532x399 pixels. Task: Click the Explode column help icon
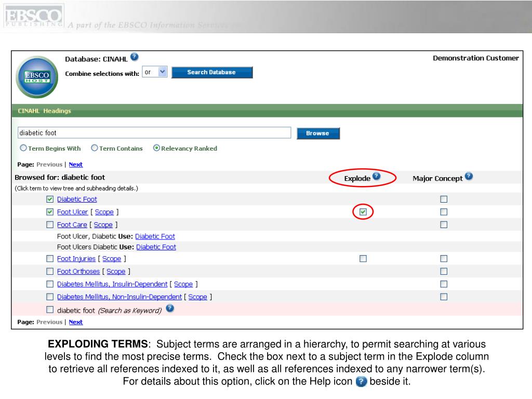click(376, 176)
